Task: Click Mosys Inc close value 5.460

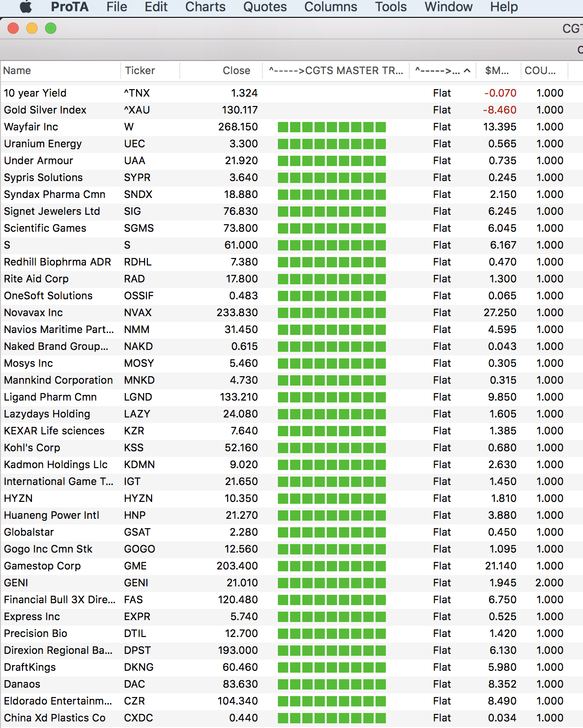Action: point(244,364)
